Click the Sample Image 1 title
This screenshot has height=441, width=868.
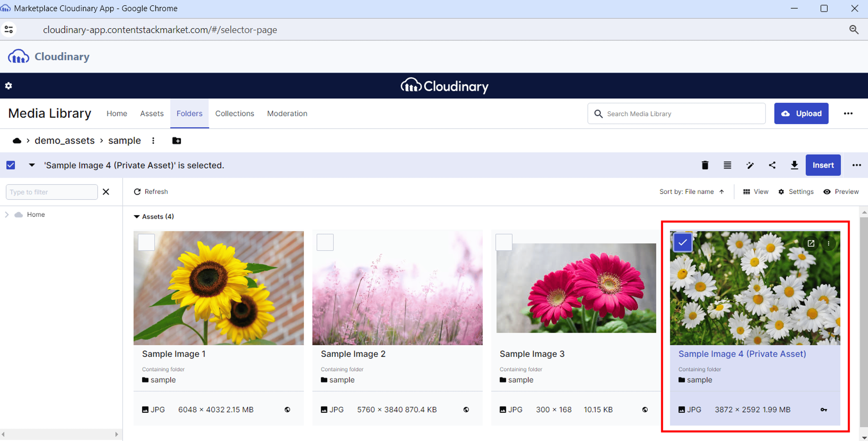click(x=174, y=354)
